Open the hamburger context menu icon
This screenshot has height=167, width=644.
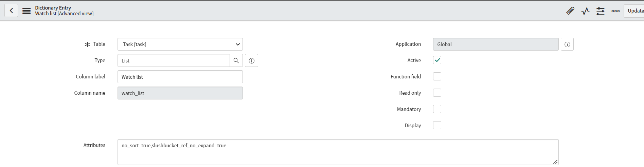26,11
